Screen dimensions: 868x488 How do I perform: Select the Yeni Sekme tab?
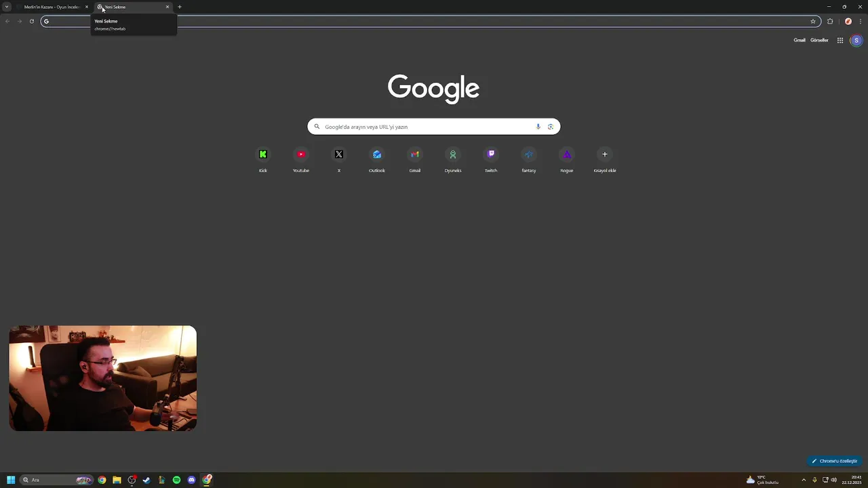point(132,7)
